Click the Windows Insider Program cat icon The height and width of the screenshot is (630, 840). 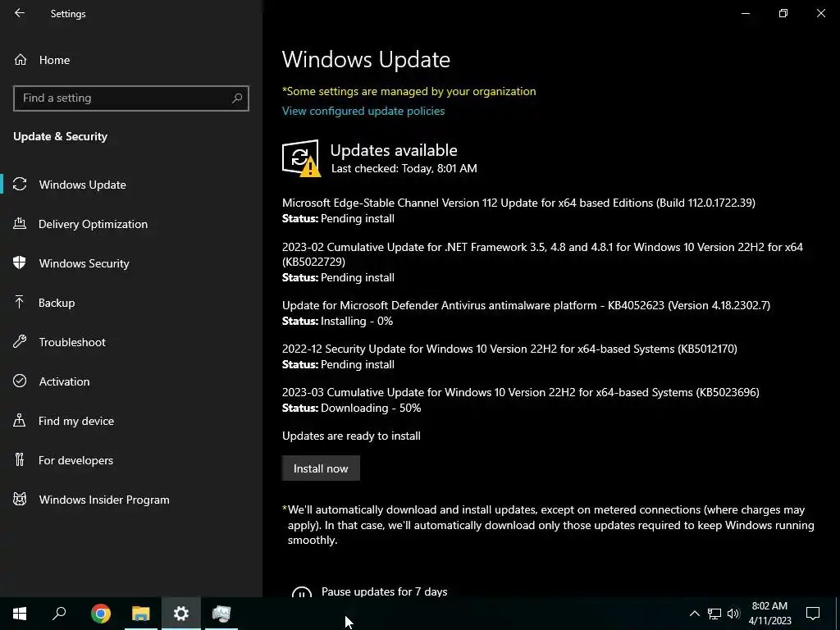pos(20,500)
